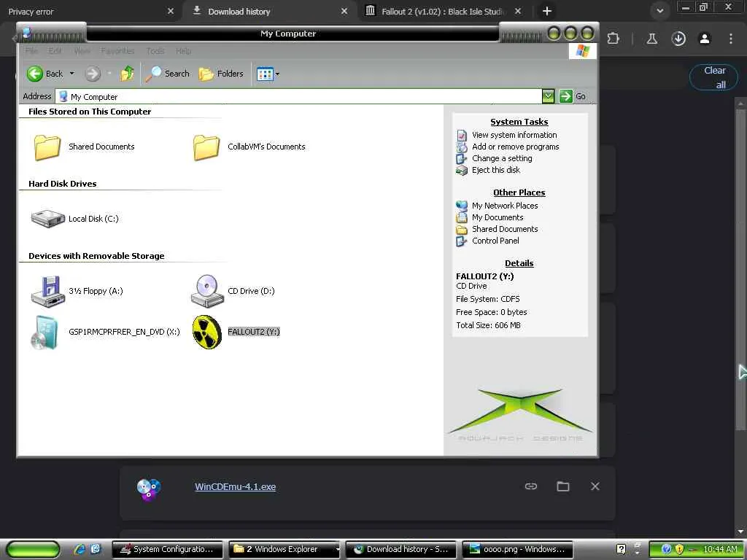Open the WinCDEmu-4.1.exe download link
Viewport: 747px width, 560px height.
pos(236,486)
